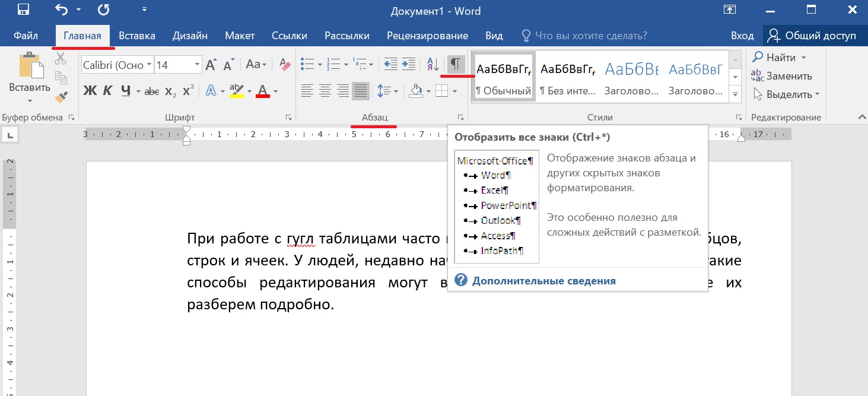This screenshot has height=396, width=868.
Task: Open the font size 14 dropdown
Action: point(197,65)
